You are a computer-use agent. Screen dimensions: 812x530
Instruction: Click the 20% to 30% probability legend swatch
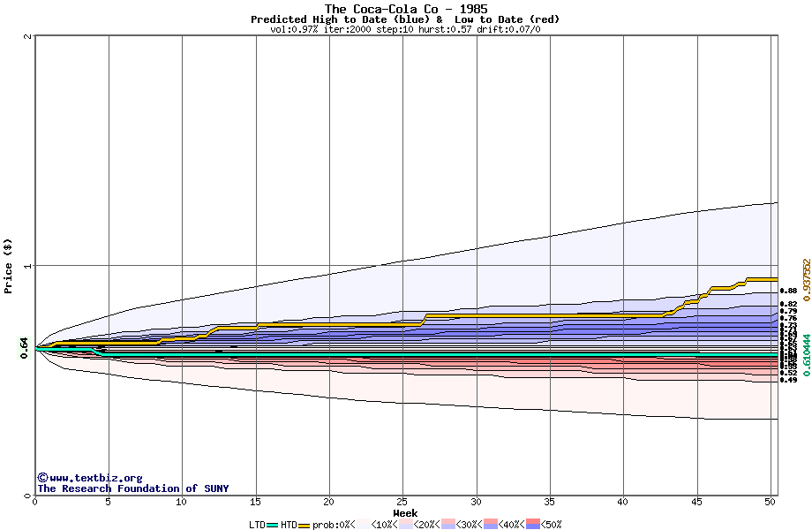pyautogui.click(x=448, y=524)
